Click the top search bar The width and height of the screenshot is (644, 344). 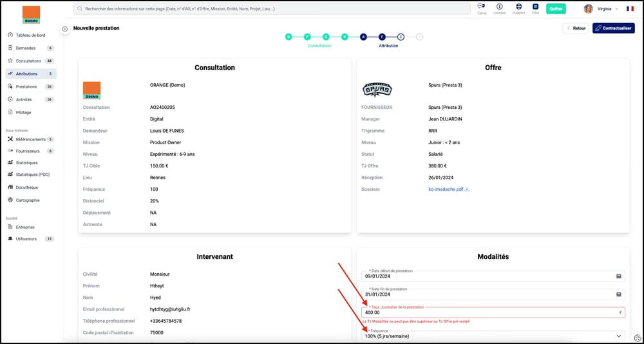[272, 9]
